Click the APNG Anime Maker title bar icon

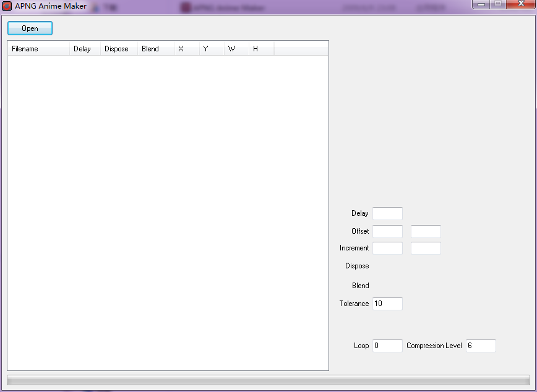(7, 6)
